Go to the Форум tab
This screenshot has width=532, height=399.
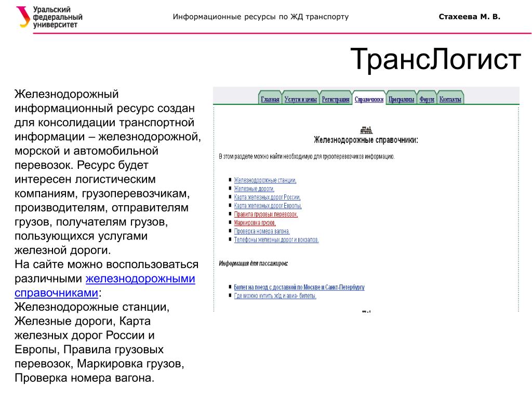pos(427,99)
